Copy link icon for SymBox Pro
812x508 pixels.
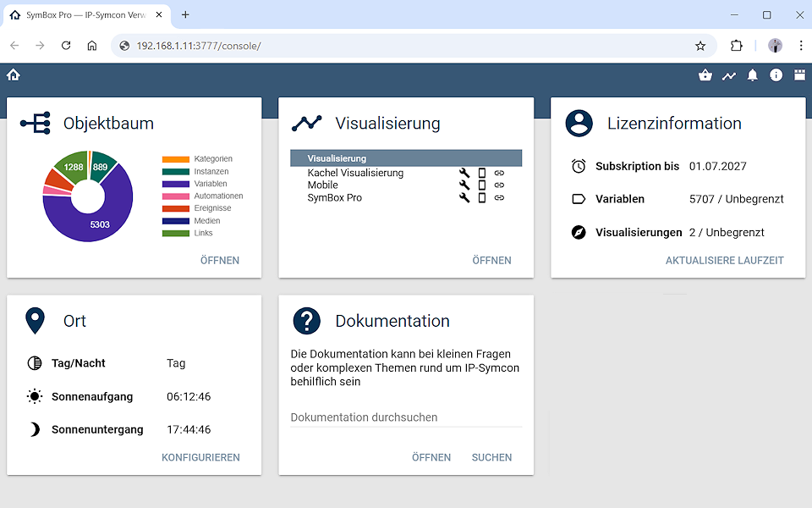coord(499,197)
